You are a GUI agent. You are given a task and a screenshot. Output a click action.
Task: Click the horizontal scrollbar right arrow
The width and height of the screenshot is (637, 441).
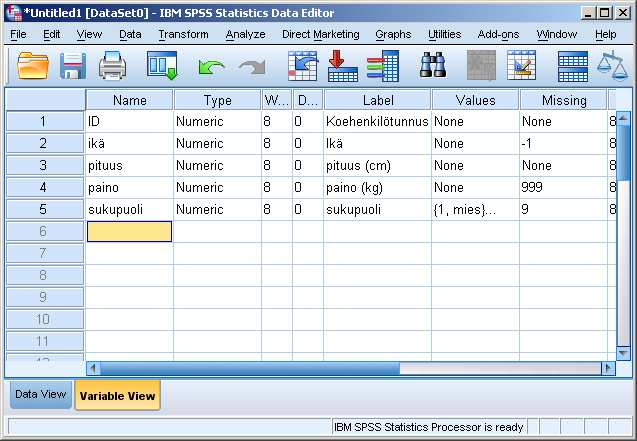(x=608, y=369)
